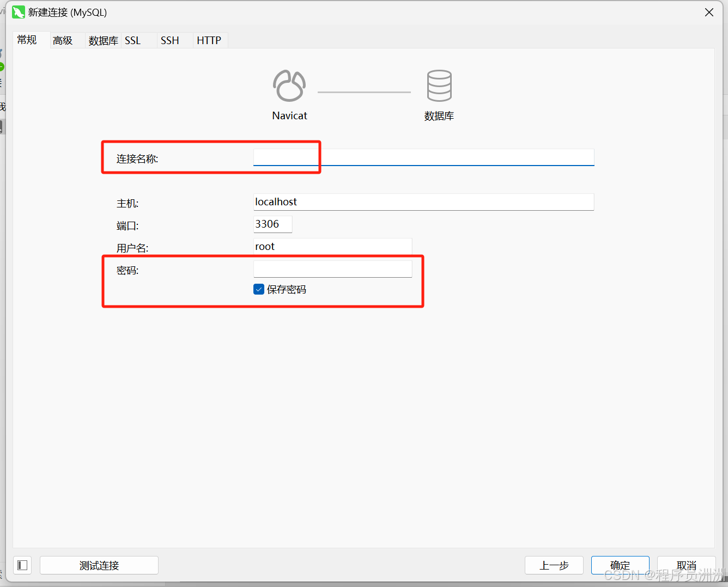Screen dimensions: 728x587
Task: Go to the SSH tab
Action: (169, 40)
